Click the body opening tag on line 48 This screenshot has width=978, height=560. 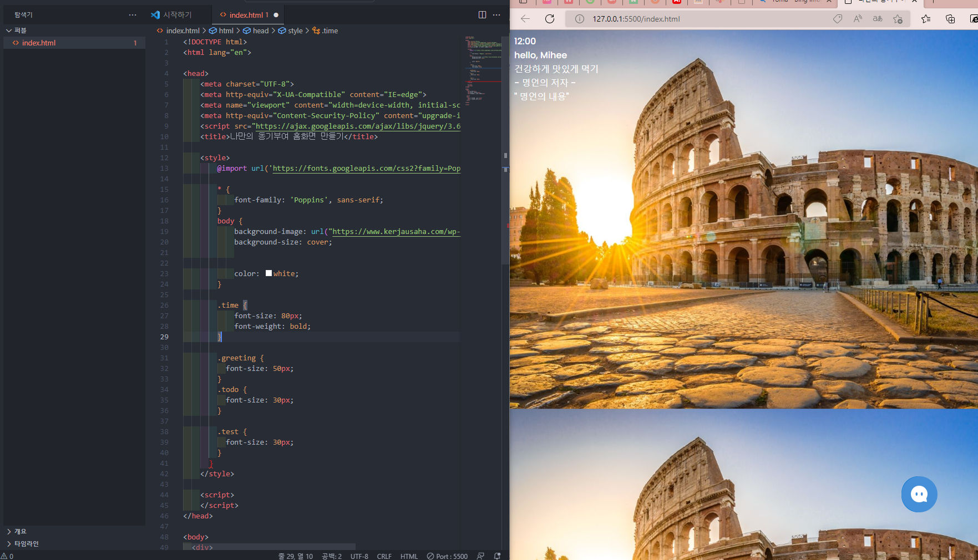pyautogui.click(x=196, y=537)
